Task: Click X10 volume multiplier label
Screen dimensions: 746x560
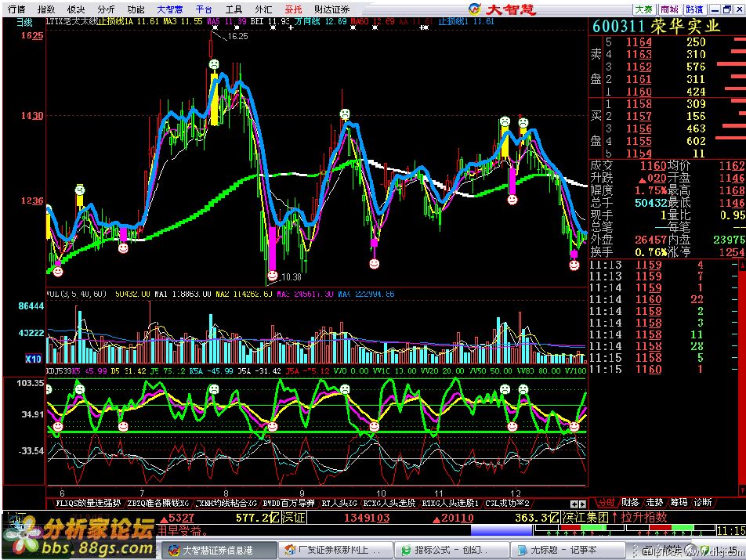Action: [33, 359]
